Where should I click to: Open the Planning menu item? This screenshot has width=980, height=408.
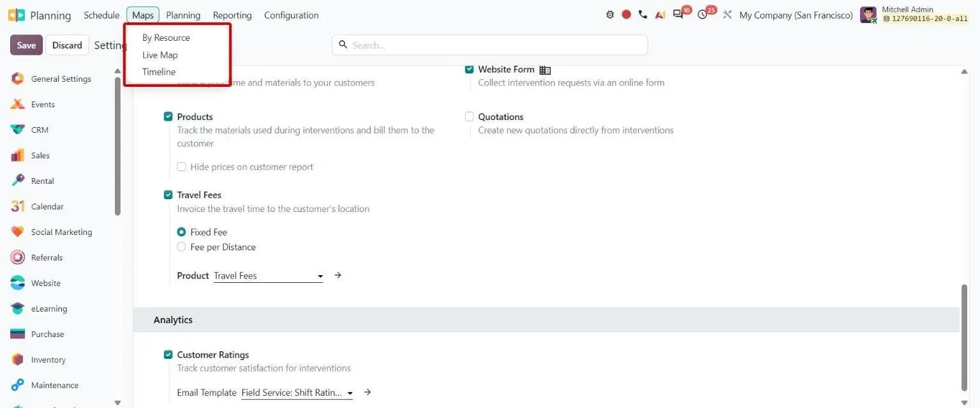pyautogui.click(x=183, y=15)
